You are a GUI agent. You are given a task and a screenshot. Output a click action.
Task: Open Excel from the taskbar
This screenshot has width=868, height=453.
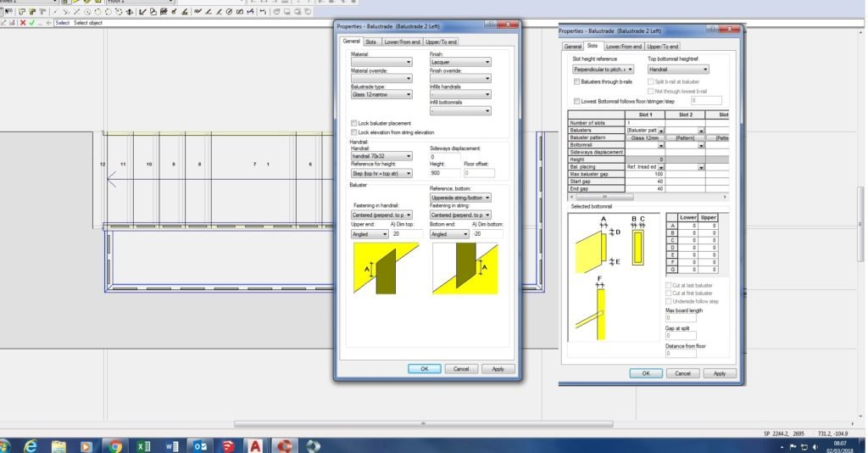(143, 445)
